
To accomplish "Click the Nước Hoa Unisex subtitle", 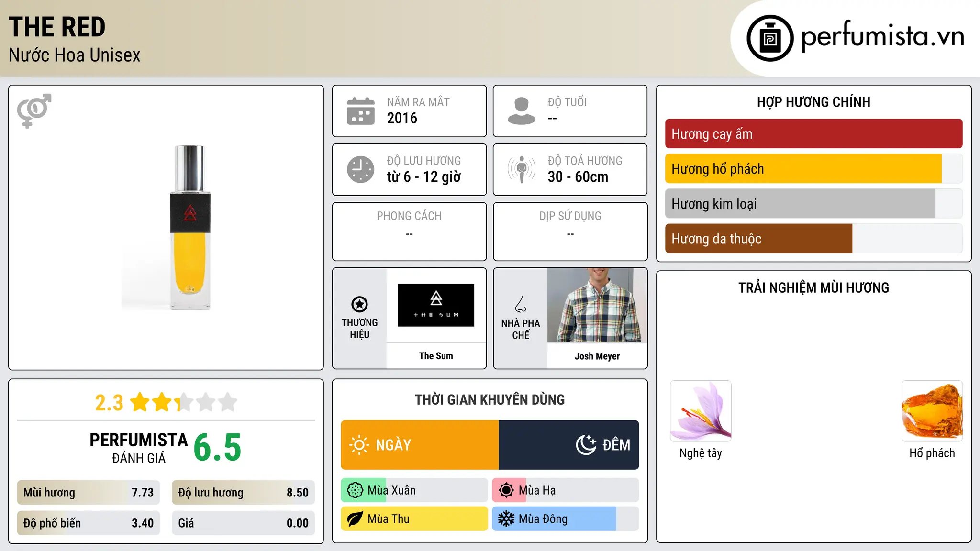I will (x=75, y=55).
